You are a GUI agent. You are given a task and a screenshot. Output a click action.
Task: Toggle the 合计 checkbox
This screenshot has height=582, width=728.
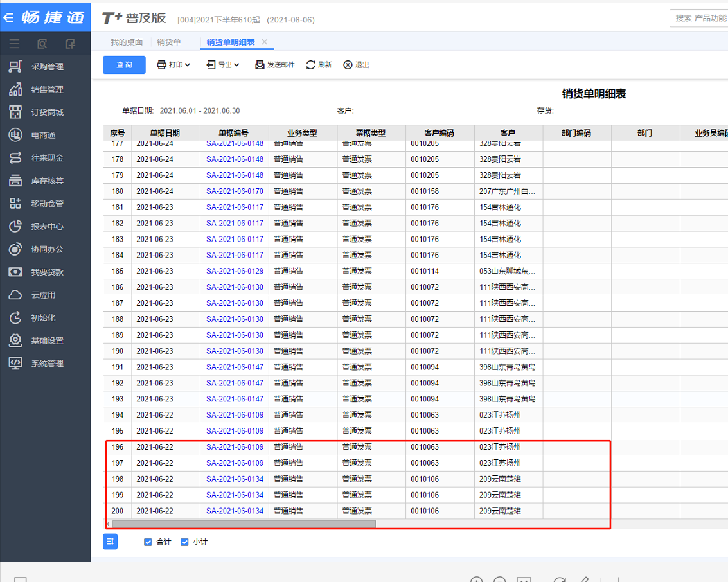[148, 542]
